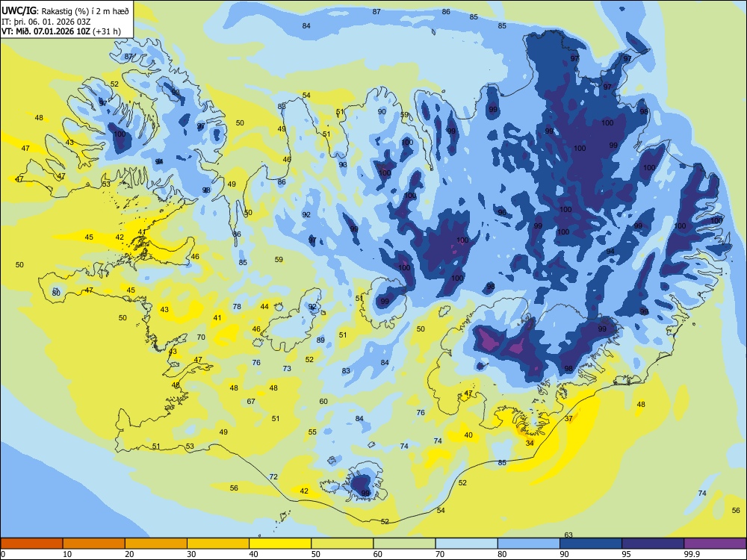Click the bright yellow 40–50 legend swatch
The height and width of the screenshot is (560, 747).
280,544
